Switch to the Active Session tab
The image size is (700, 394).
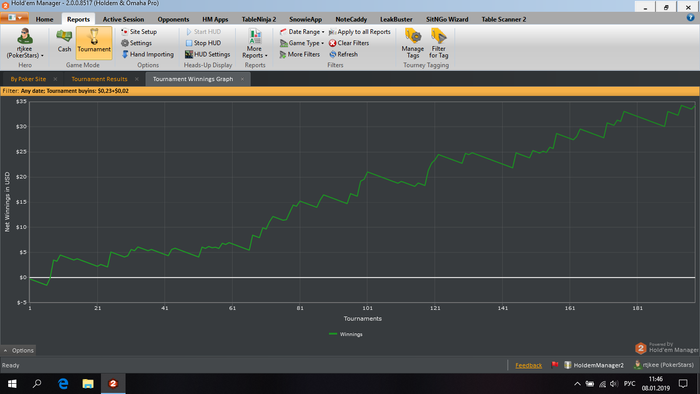coord(123,19)
